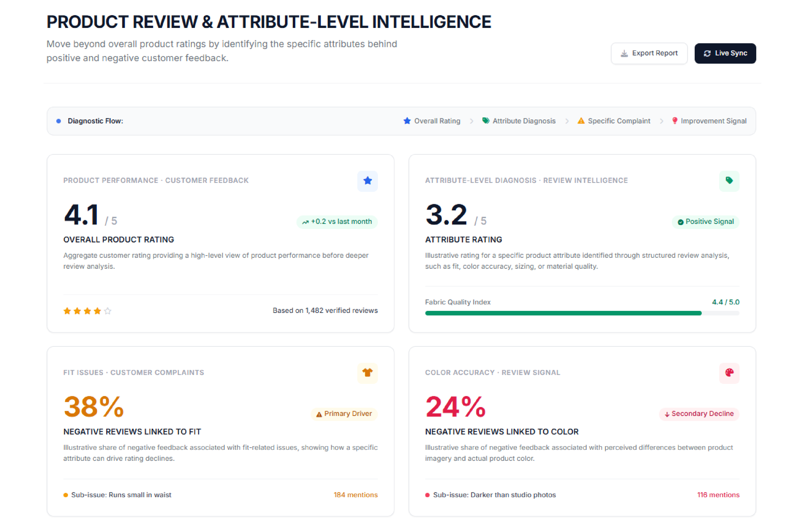Click the 184 mentions count
Screen dimensions: 805x532
click(x=355, y=495)
